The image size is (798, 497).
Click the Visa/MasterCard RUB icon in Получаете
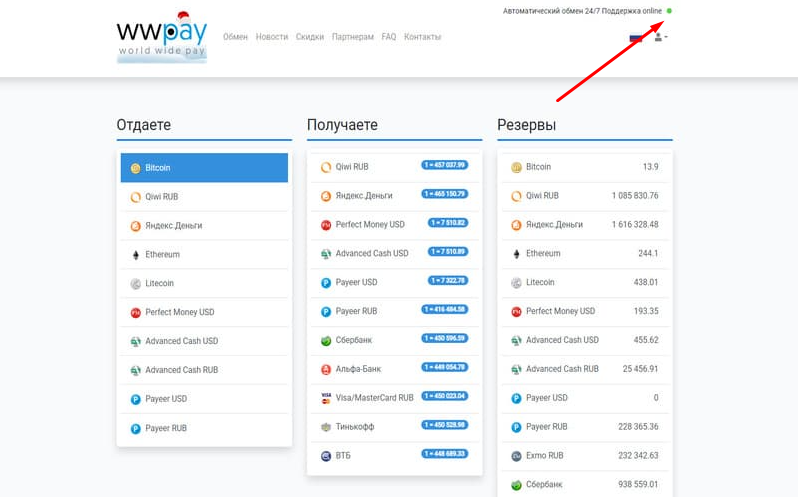[x=326, y=398]
